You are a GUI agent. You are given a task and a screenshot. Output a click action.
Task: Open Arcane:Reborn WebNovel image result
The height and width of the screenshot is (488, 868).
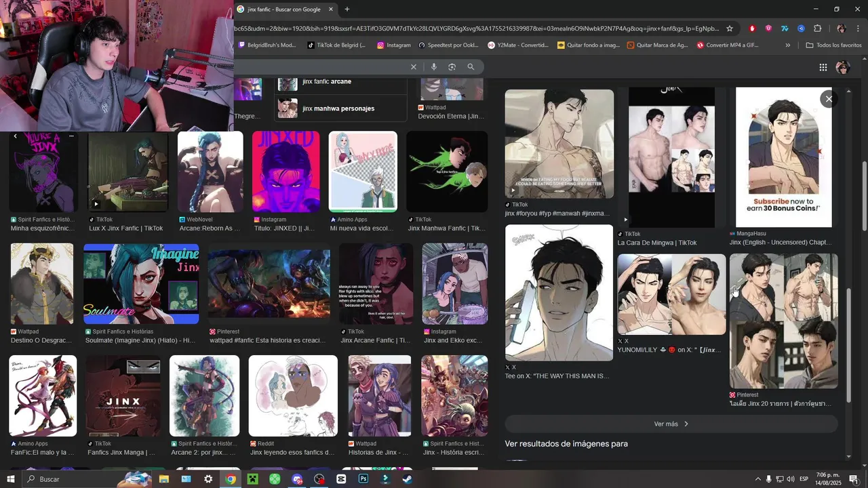[210, 172]
